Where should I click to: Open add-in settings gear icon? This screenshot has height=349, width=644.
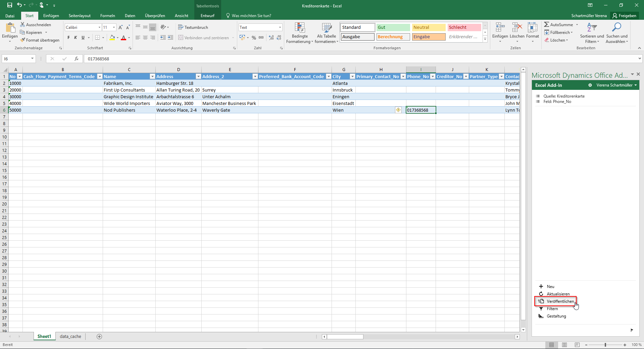(590, 85)
